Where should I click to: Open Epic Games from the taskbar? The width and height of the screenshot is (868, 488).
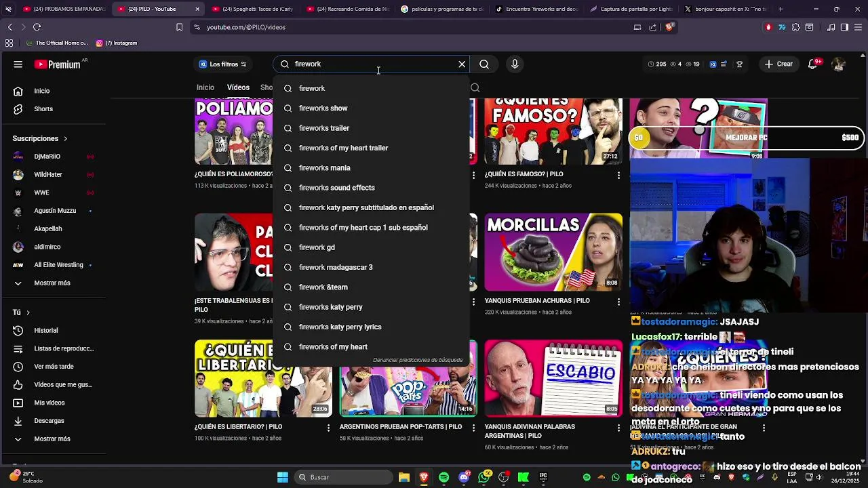click(x=543, y=477)
